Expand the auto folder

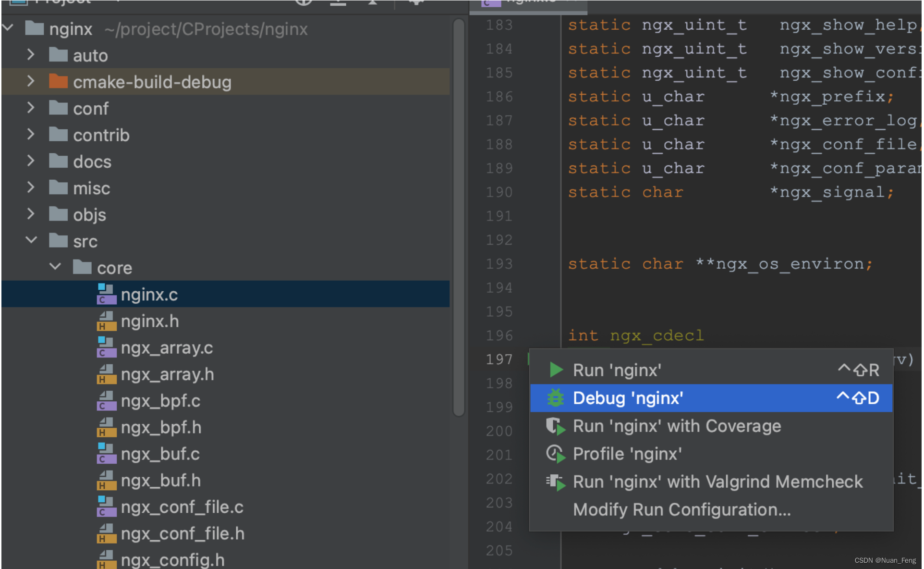click(31, 55)
